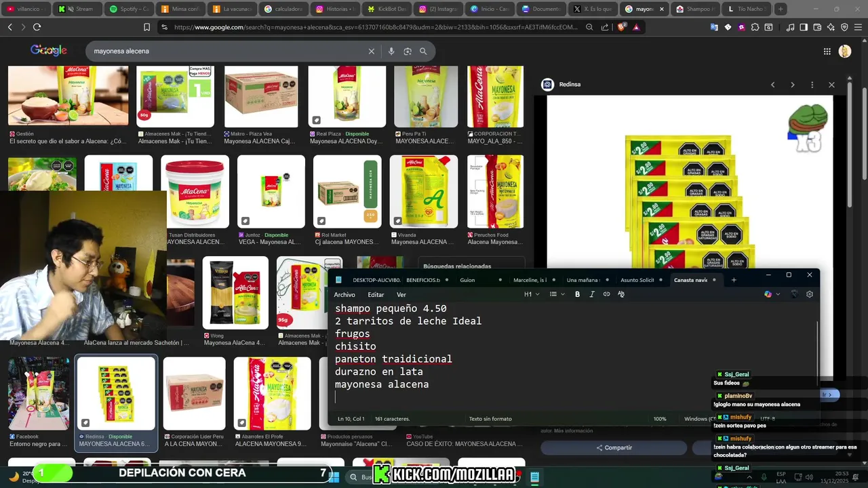The width and height of the screenshot is (868, 488).
Task: Open the Google apps grid
Action: click(827, 51)
